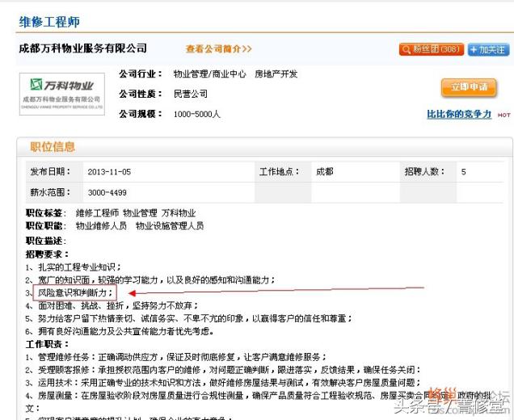The width and height of the screenshot is (514, 420).
Task: Click job function 物业维修人员
Action: click(101, 226)
